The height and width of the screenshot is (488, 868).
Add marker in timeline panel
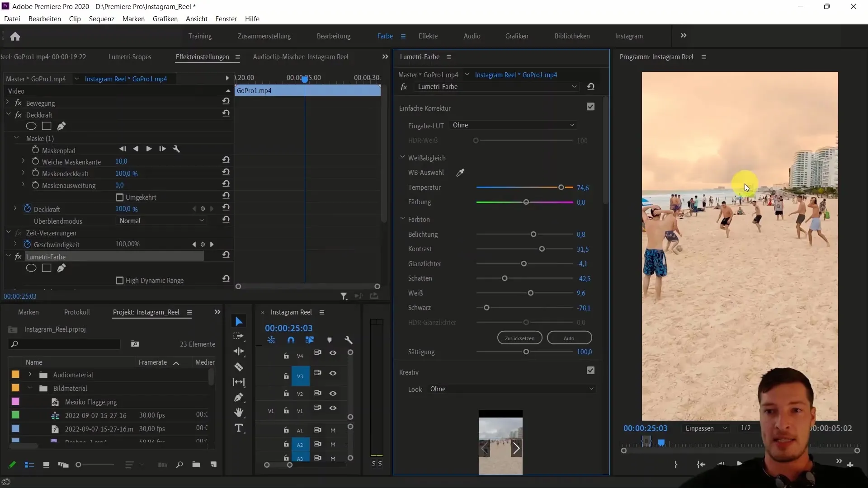(x=330, y=340)
